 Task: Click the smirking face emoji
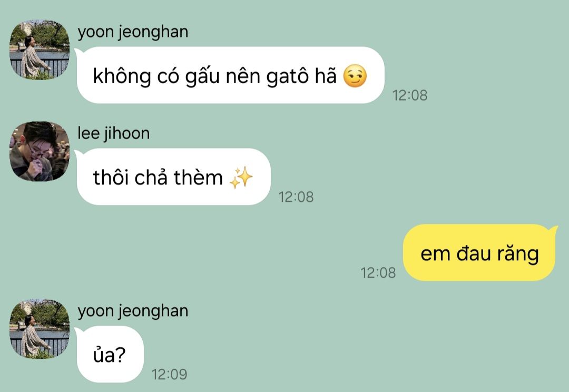tap(355, 76)
